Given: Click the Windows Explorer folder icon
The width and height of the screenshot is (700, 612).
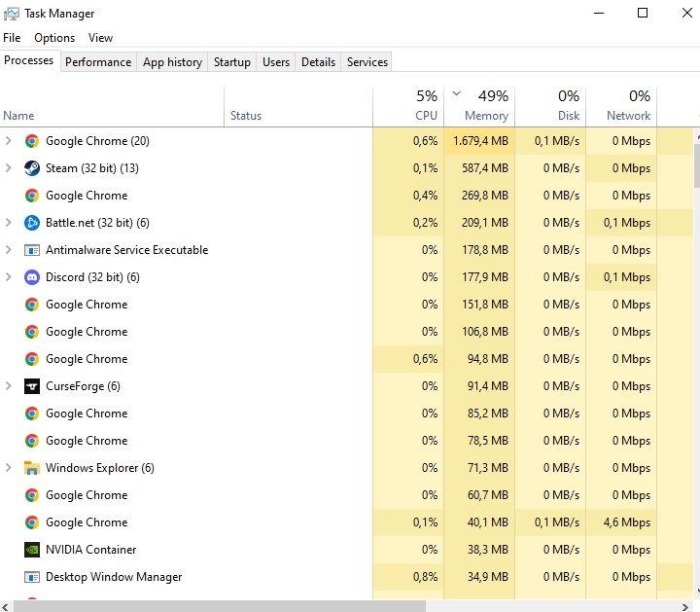Looking at the screenshot, I should click(x=32, y=468).
